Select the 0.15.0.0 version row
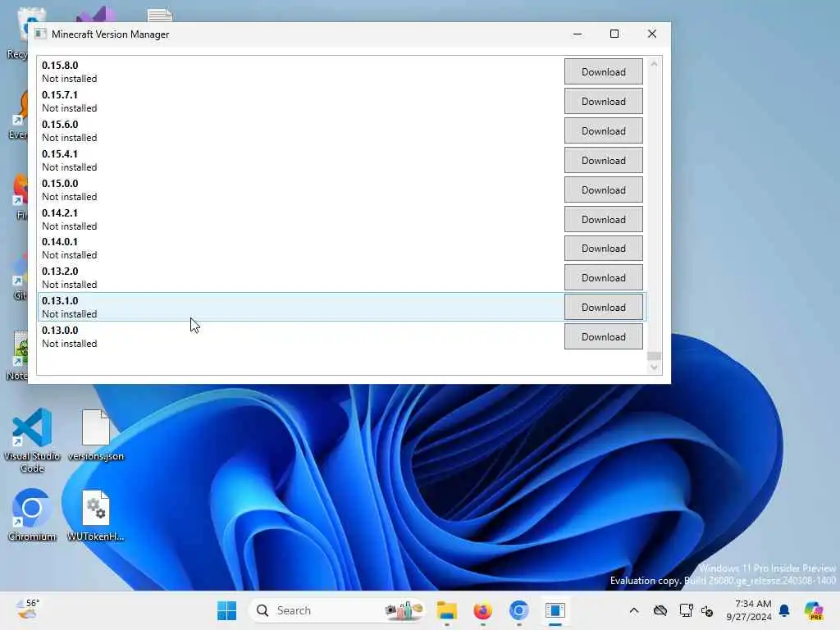 [342, 189]
